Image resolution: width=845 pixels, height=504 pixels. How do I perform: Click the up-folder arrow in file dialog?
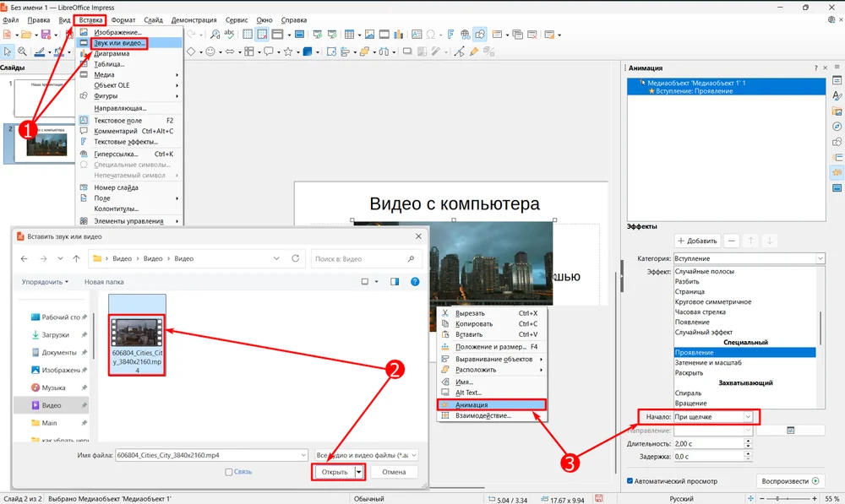pyautogui.click(x=77, y=258)
